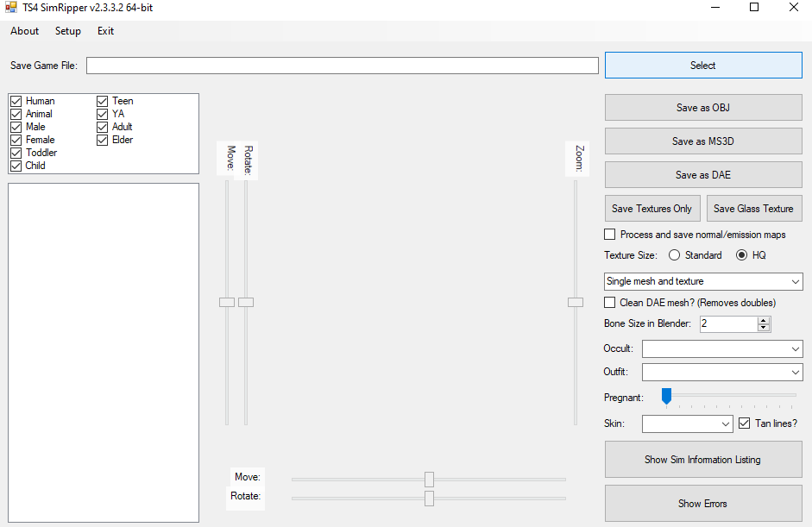This screenshot has width=812, height=527.
Task: Click the vertical Rotate slider thumb
Action: pos(246,303)
